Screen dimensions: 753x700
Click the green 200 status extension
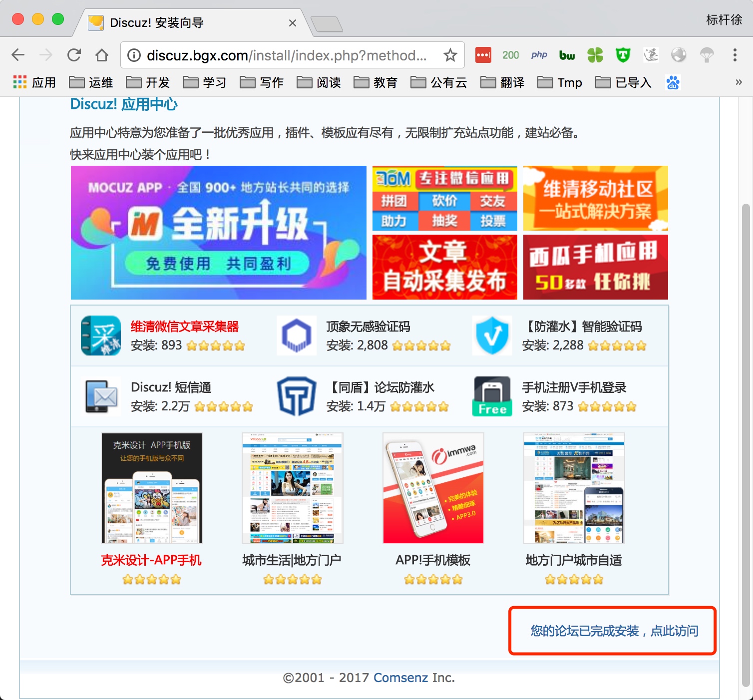pos(511,55)
